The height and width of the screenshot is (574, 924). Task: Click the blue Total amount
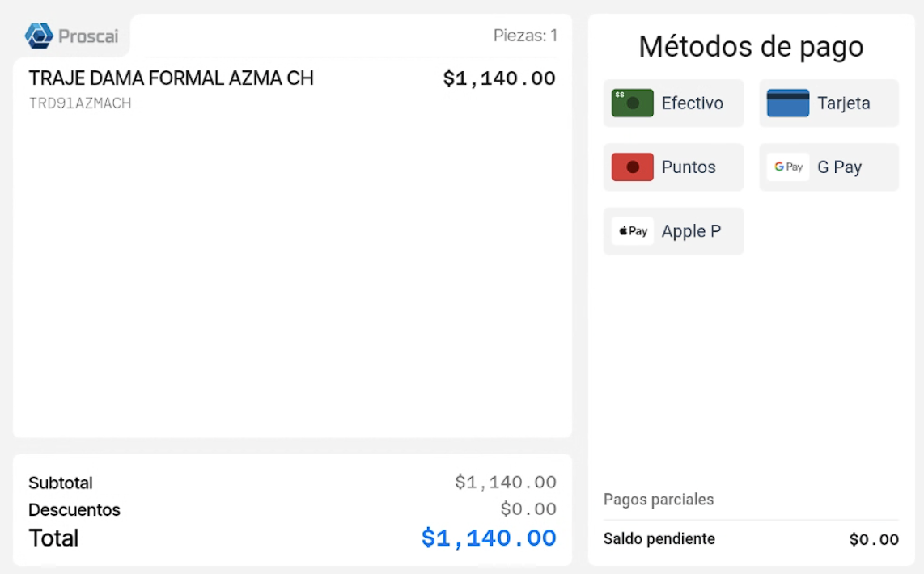point(489,538)
